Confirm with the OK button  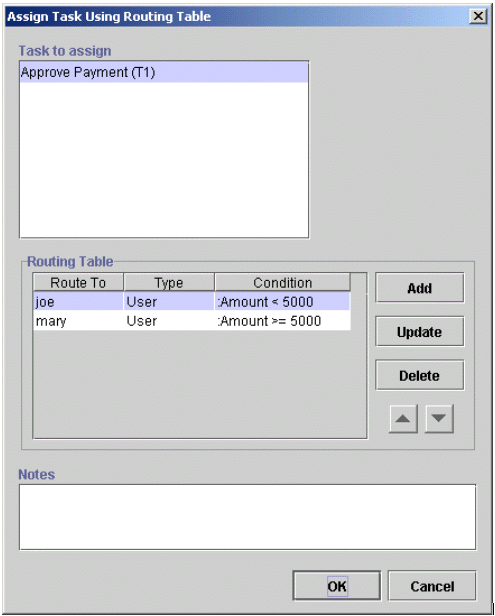pos(337,586)
